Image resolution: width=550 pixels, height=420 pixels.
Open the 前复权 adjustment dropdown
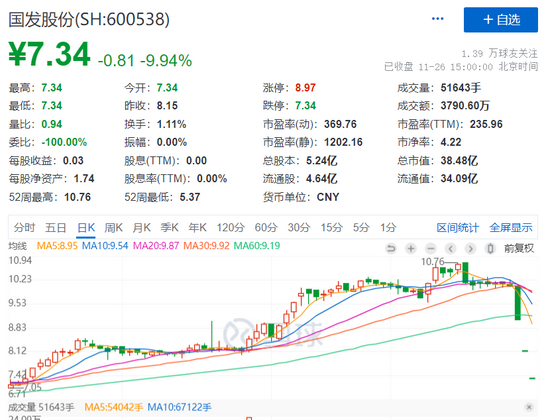click(x=519, y=249)
